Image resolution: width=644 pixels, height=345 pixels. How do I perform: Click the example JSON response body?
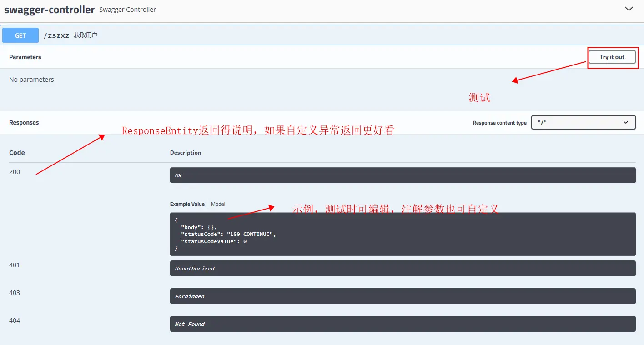point(403,234)
